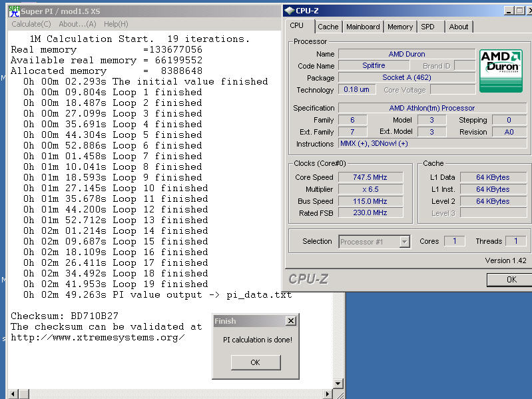Click the Loop 10 finished line
This screenshot has height=399, width=532.
click(115, 188)
